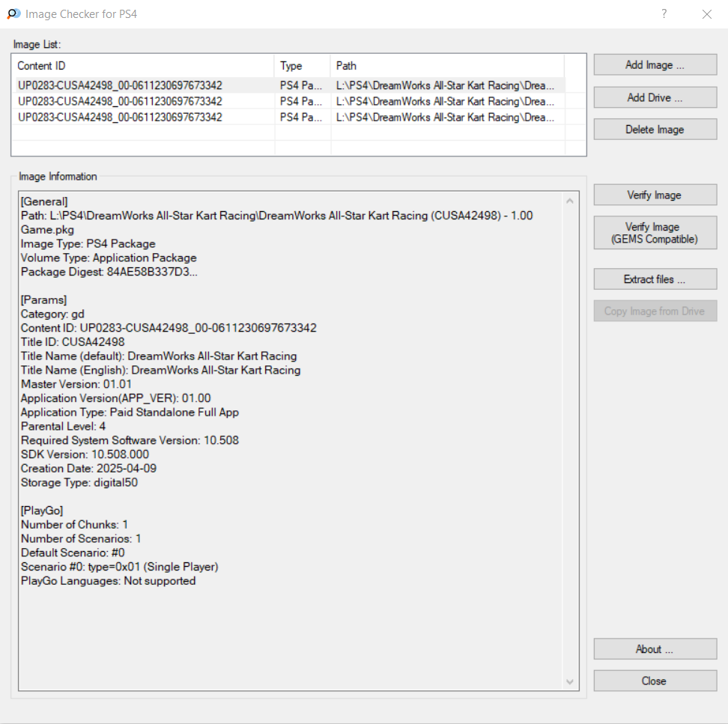The width and height of the screenshot is (728, 724).
Task: Click the [PlayGo] section heading
Action: coord(42,511)
